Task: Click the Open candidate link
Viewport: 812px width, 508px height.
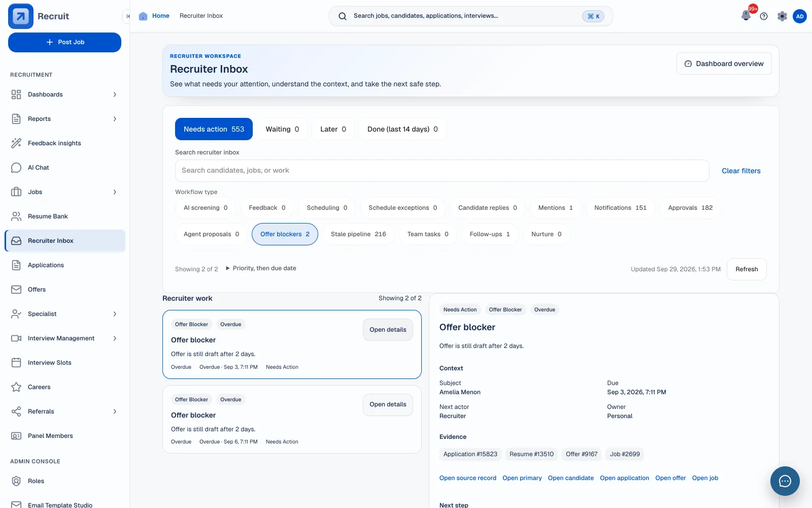Action: (570, 478)
